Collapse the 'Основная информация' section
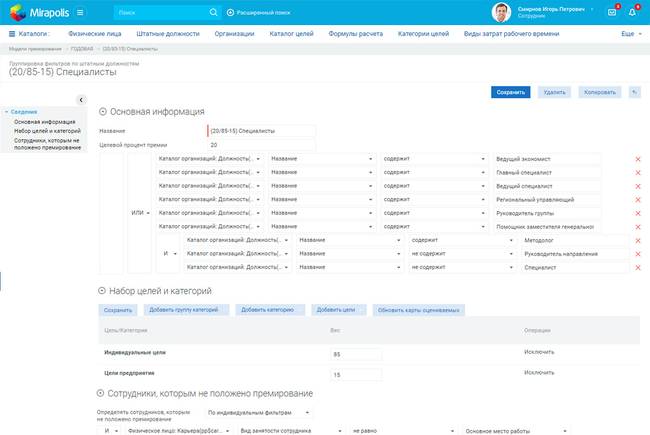 click(103, 112)
